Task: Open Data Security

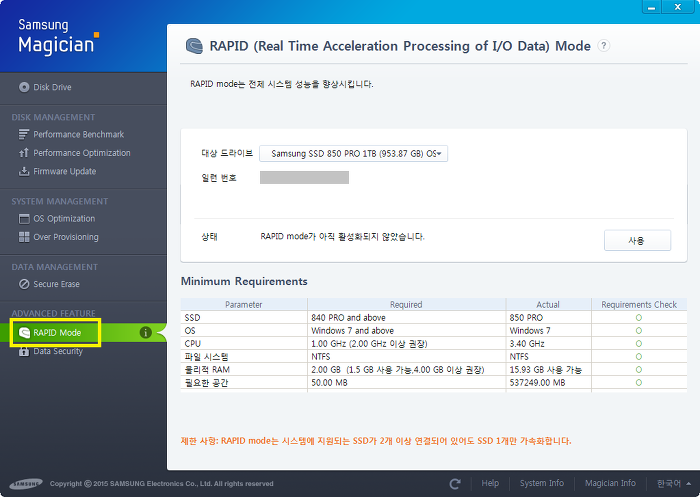Action: tap(58, 351)
